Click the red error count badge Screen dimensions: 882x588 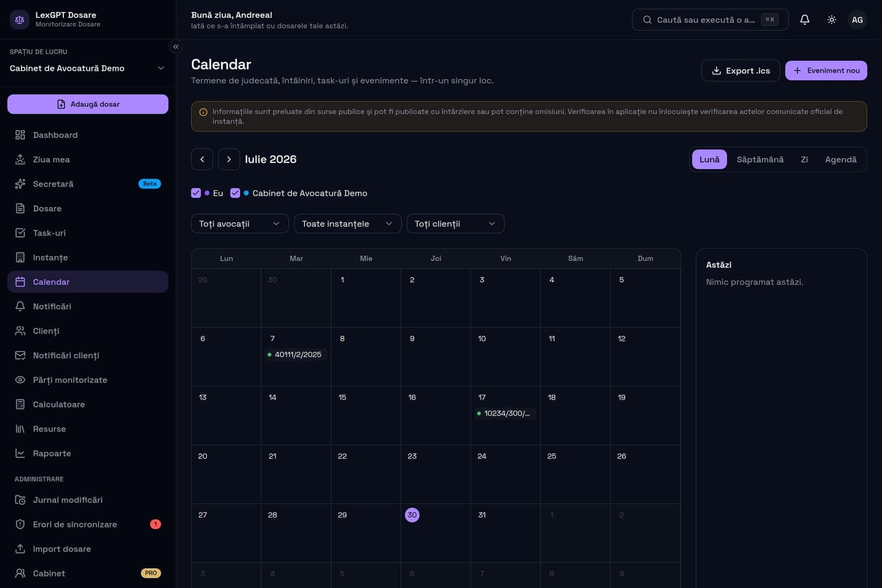155,525
